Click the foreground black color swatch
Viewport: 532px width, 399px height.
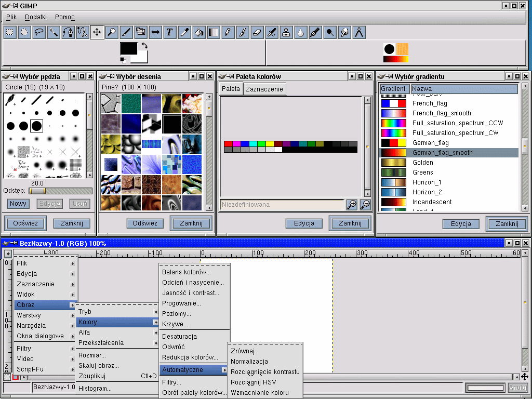(x=129, y=48)
